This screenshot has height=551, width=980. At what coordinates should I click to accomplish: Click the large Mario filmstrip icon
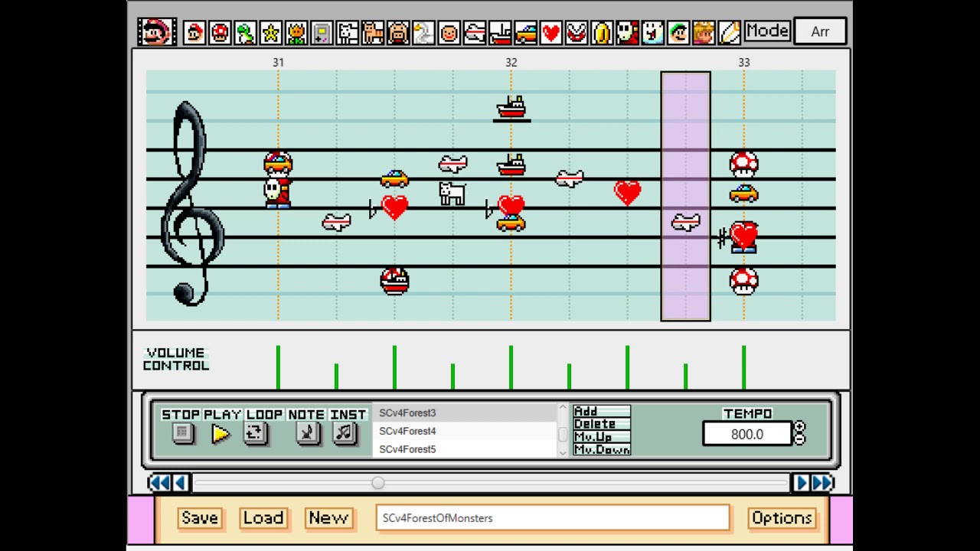point(157,32)
